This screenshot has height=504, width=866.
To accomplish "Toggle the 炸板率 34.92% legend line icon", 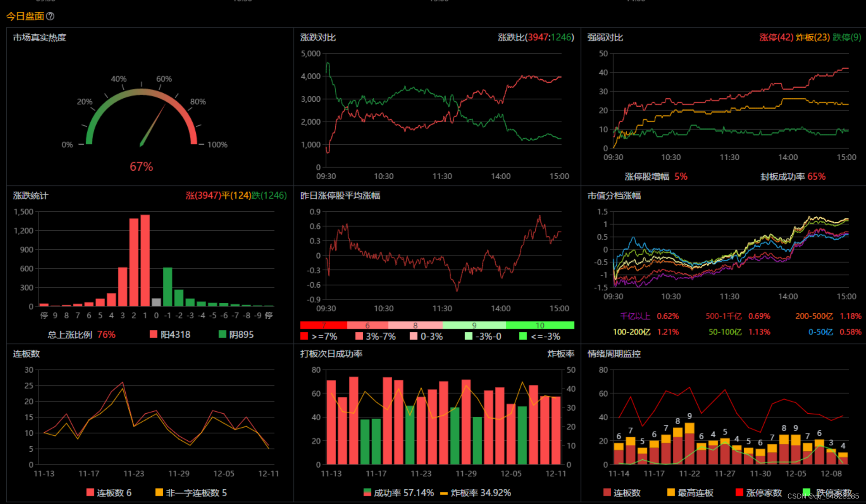I will tap(444, 493).
